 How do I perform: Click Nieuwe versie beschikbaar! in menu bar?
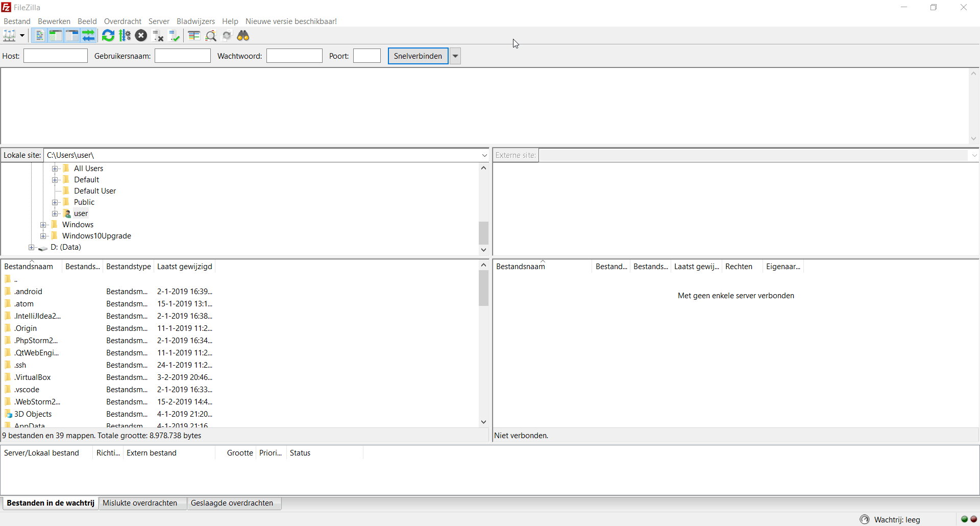pos(291,21)
